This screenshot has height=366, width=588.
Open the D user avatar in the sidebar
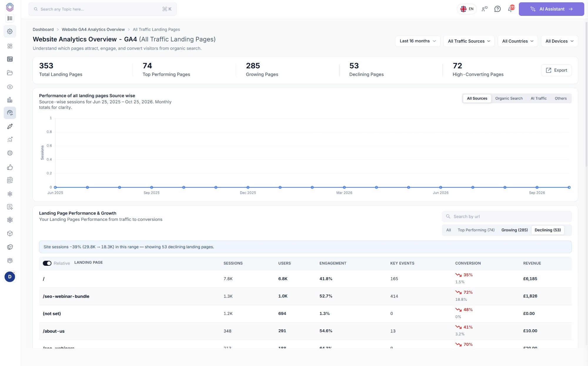click(10, 277)
